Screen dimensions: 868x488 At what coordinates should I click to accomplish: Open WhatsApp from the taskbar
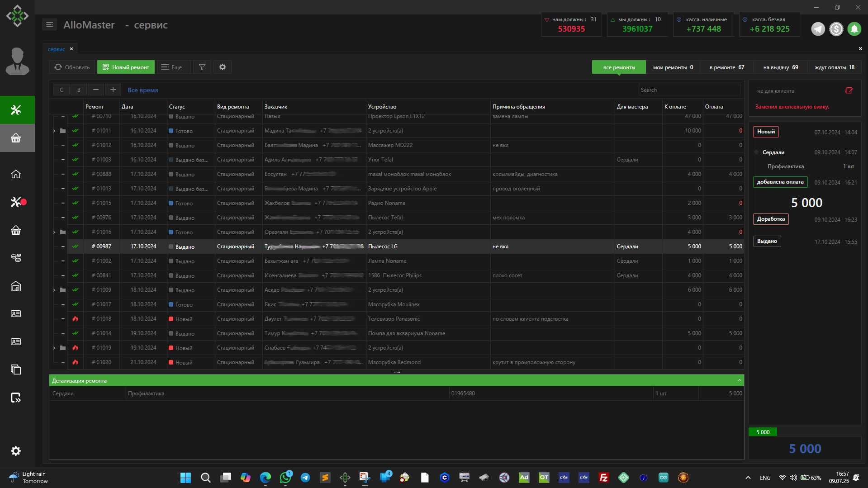click(285, 478)
